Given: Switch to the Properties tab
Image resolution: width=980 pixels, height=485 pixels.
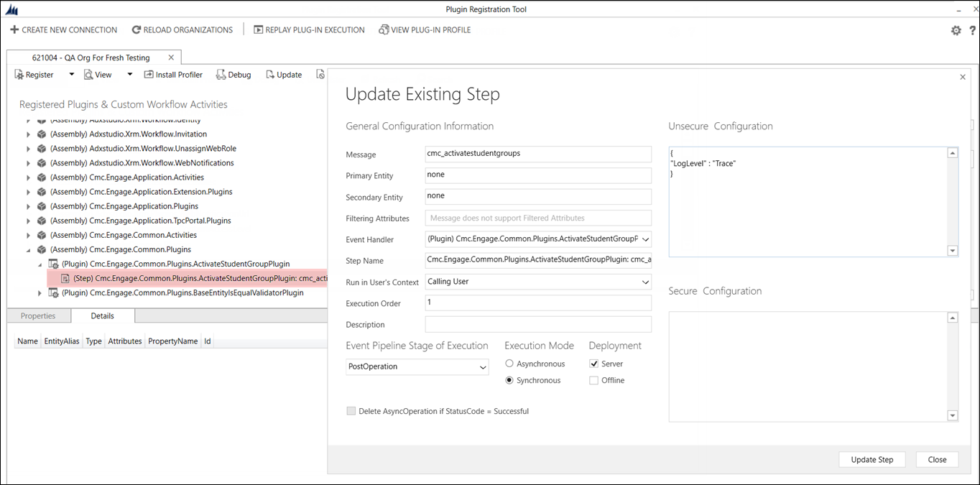Looking at the screenshot, I should tap(38, 316).
